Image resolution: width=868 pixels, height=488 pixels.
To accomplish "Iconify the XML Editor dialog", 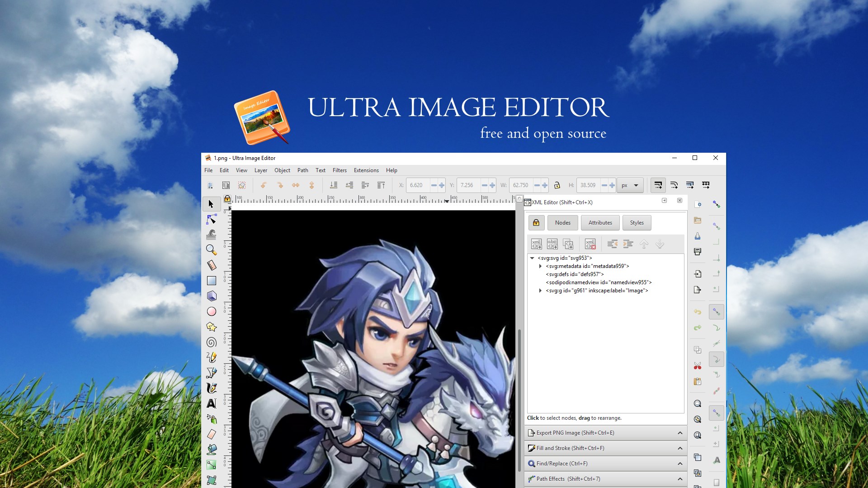I will click(664, 201).
